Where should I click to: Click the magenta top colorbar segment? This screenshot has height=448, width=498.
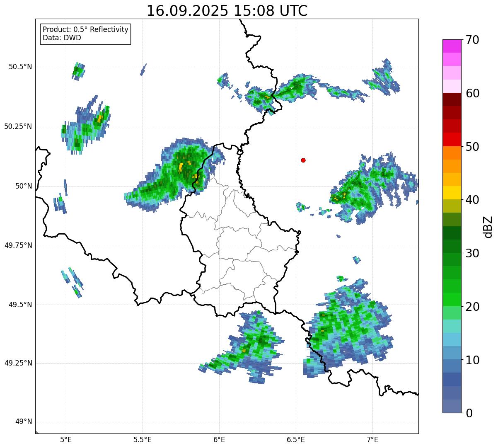click(452, 46)
